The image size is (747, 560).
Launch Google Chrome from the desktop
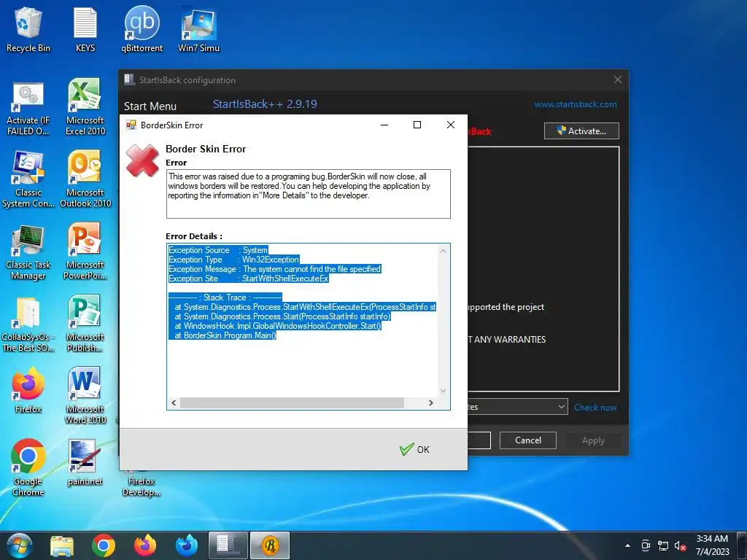[28, 467]
